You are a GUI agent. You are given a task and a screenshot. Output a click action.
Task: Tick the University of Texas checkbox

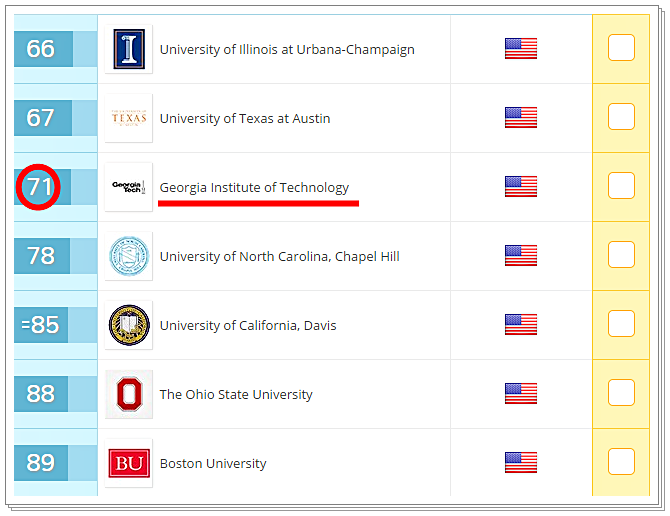tap(621, 117)
